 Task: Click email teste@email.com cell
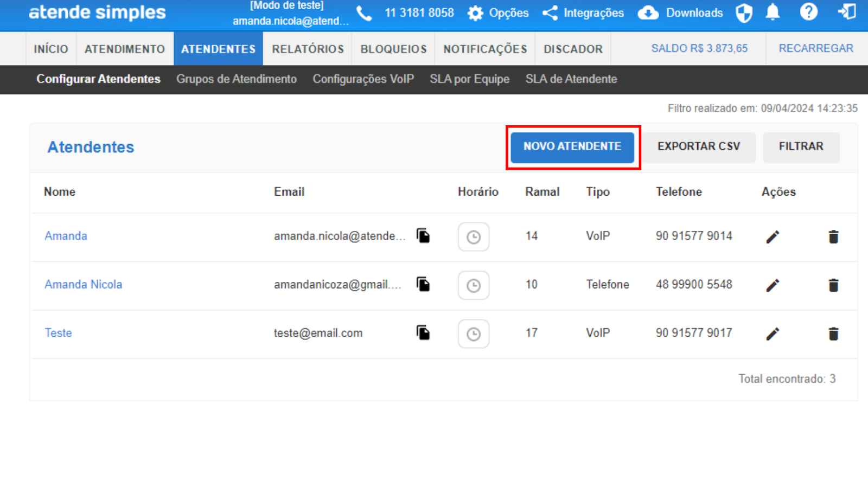318,332
